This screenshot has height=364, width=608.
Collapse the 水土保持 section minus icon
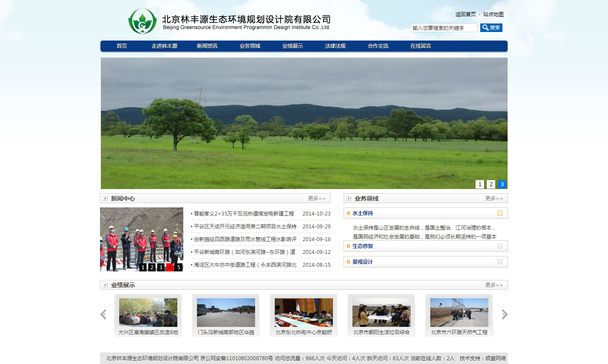coord(500,213)
